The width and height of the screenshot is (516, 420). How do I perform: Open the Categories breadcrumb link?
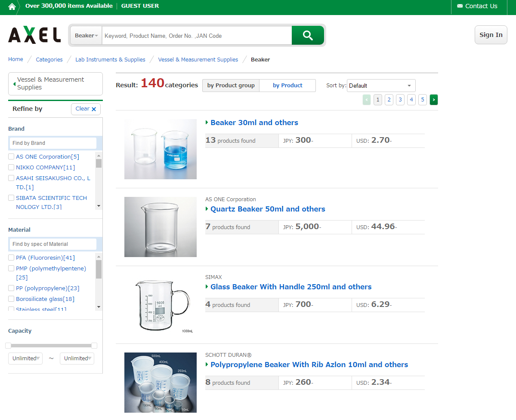click(x=49, y=59)
